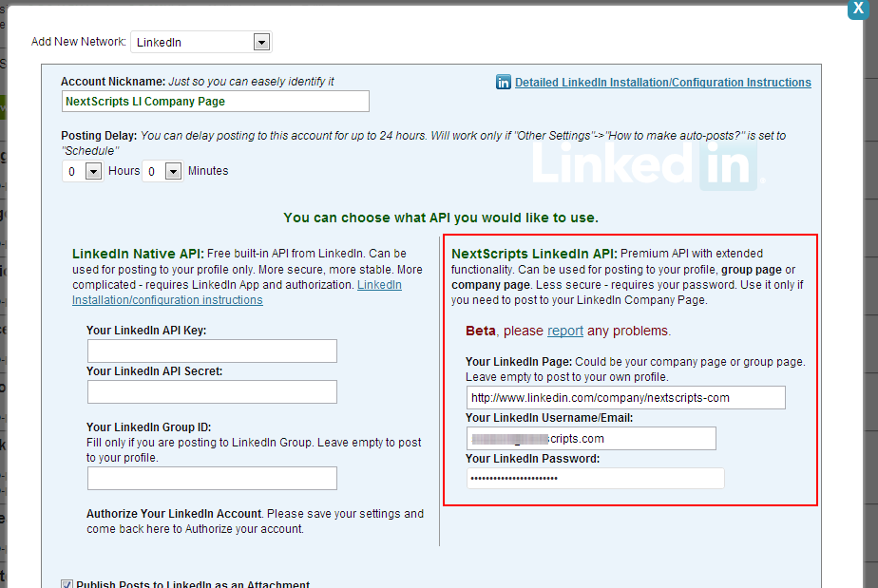Click the Your LinkedIn API Key field
Viewport: 878px width, 588px height.
tap(212, 351)
